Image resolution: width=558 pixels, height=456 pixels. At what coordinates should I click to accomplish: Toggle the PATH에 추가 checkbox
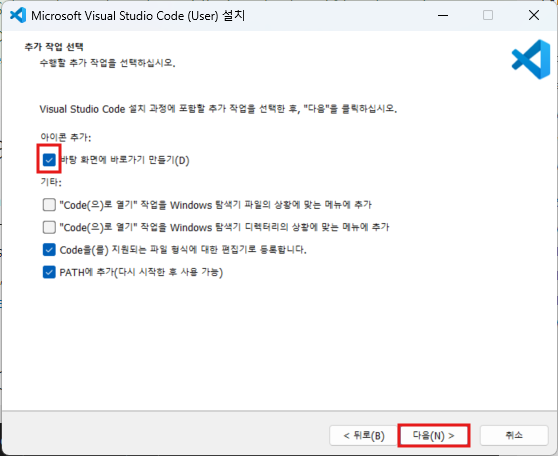pyautogui.click(x=49, y=272)
